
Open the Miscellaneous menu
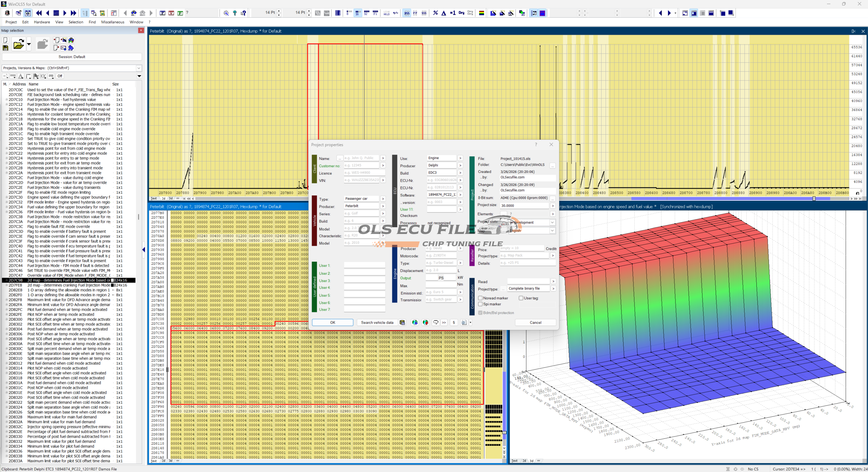pyautogui.click(x=113, y=22)
